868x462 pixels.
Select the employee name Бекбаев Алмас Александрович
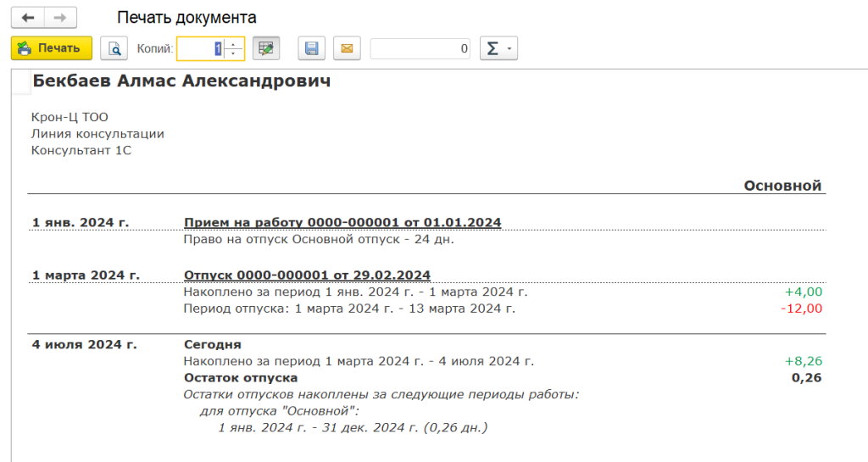tap(181, 81)
